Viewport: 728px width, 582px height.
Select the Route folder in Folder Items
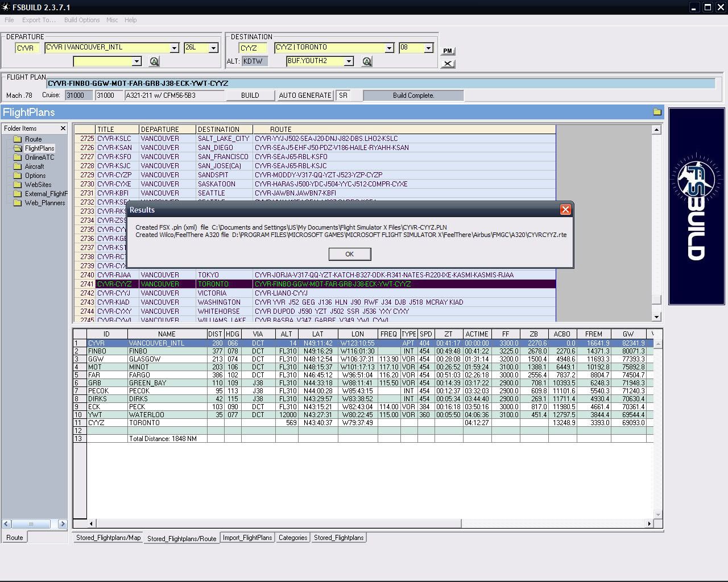tap(33, 139)
